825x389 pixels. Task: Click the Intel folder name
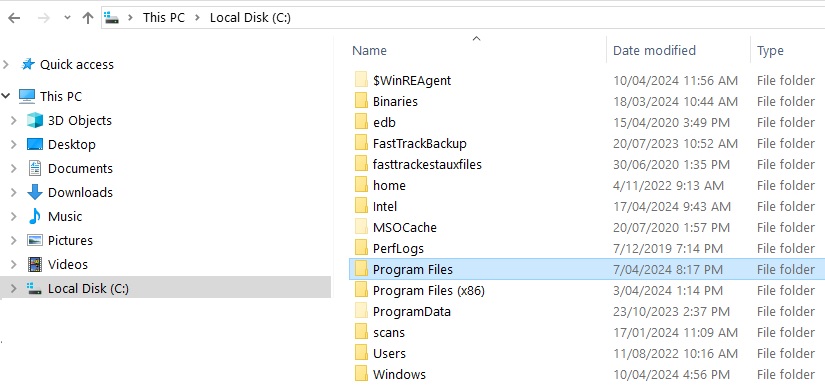(385, 207)
